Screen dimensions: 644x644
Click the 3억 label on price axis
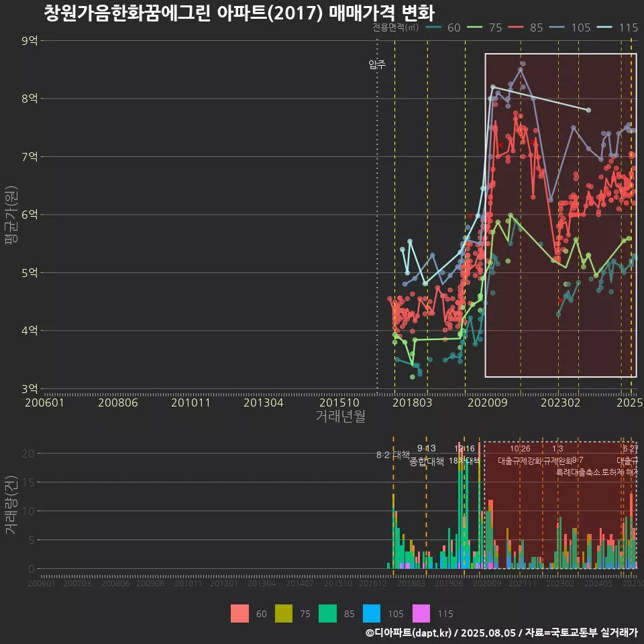pyautogui.click(x=30, y=388)
